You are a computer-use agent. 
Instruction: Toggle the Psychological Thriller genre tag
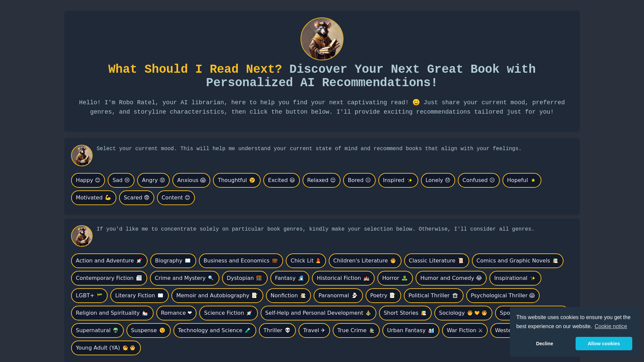point(502,296)
